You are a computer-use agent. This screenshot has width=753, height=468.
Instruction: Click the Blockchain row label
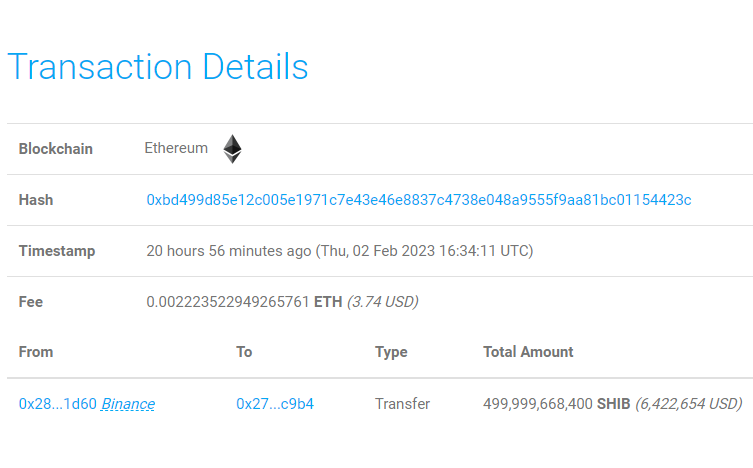(56, 149)
